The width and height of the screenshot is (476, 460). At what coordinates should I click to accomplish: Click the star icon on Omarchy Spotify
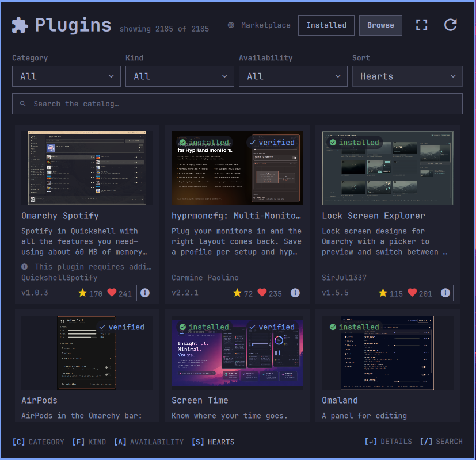coord(82,293)
